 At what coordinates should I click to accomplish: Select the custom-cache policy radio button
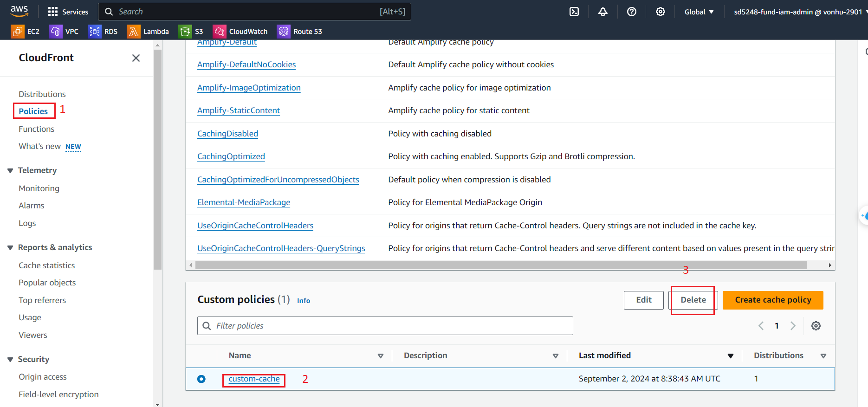201,379
